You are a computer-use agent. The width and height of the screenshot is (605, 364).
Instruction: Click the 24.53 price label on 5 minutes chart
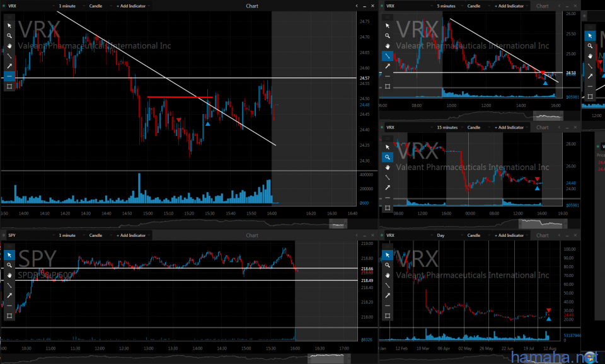571,72
